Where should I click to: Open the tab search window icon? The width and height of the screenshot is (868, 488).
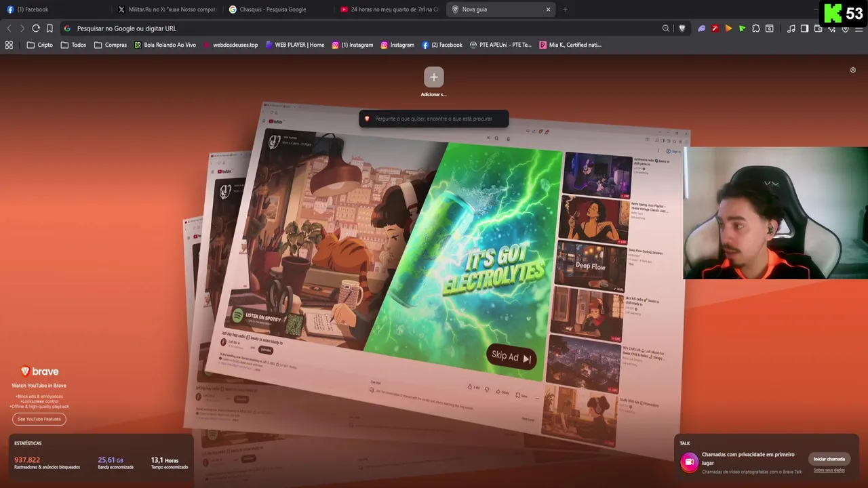point(770,28)
